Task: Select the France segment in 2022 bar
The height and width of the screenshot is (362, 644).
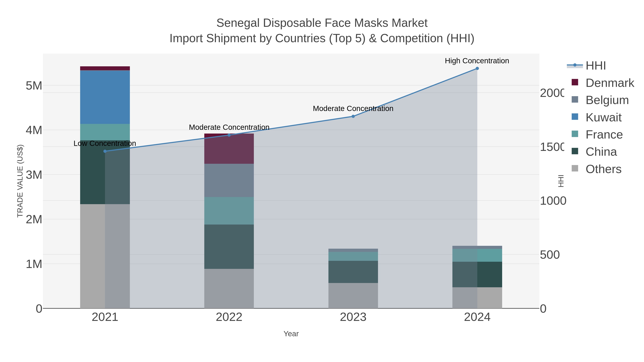Action: point(229,211)
